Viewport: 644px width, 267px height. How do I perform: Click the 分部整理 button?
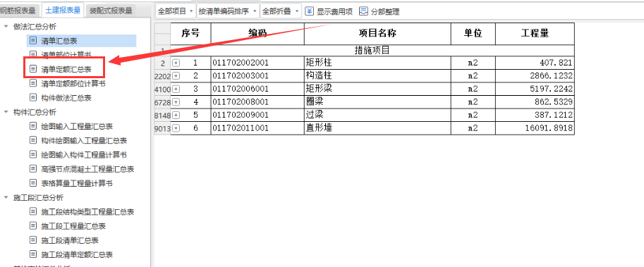tap(379, 11)
